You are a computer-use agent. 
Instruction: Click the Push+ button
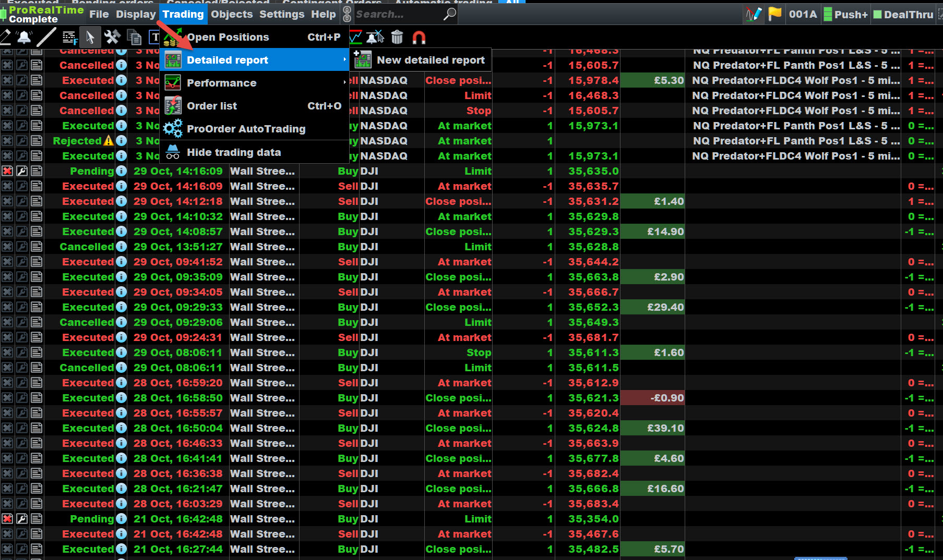pyautogui.click(x=845, y=14)
